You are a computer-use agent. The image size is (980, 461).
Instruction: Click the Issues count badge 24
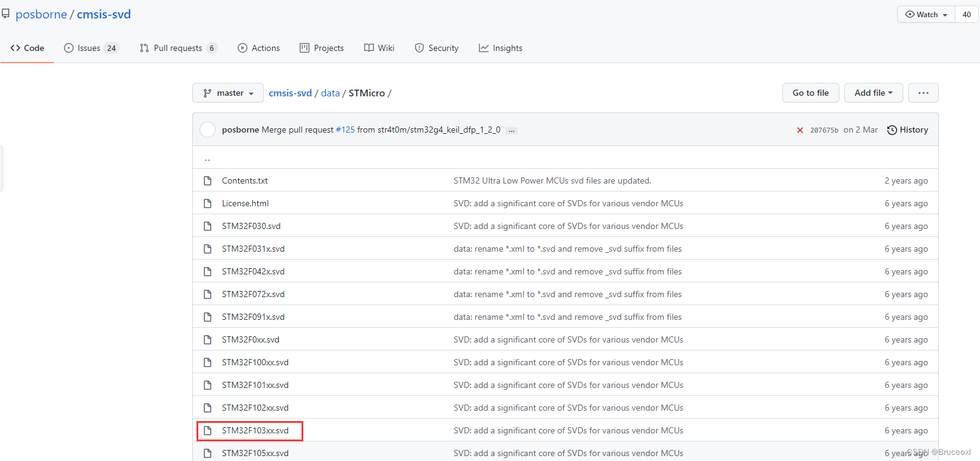(111, 48)
